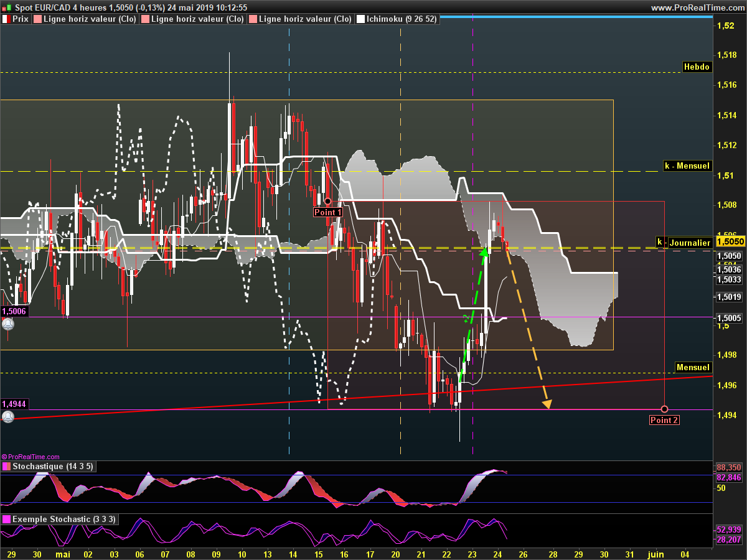The image size is (747, 560).
Task: Select the Mensuel level label
Action: coord(693,368)
